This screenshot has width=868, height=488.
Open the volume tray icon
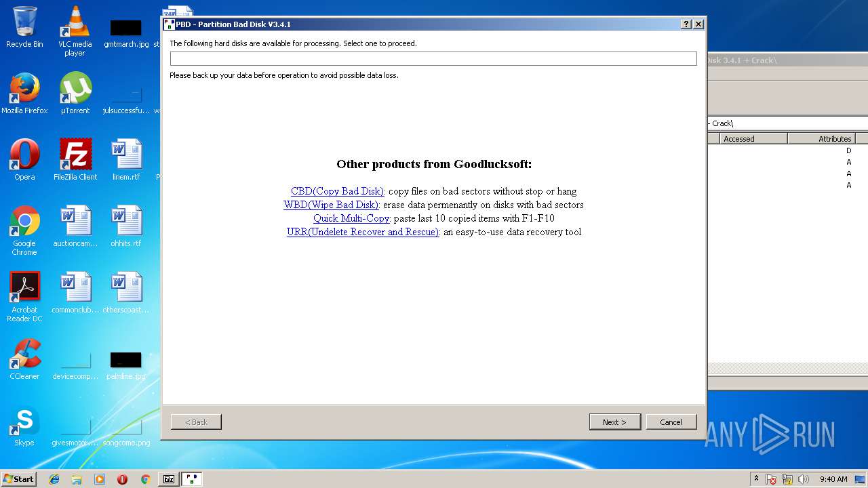pos(804,479)
